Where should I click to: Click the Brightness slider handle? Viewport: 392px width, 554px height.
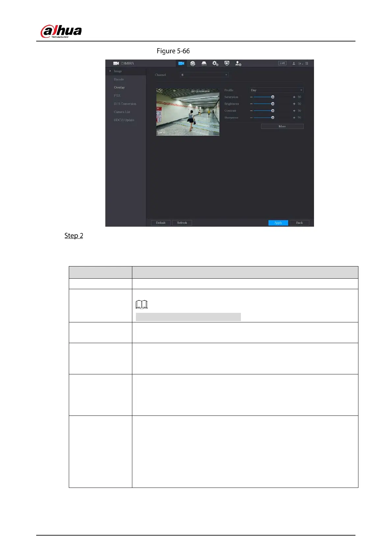273,104
